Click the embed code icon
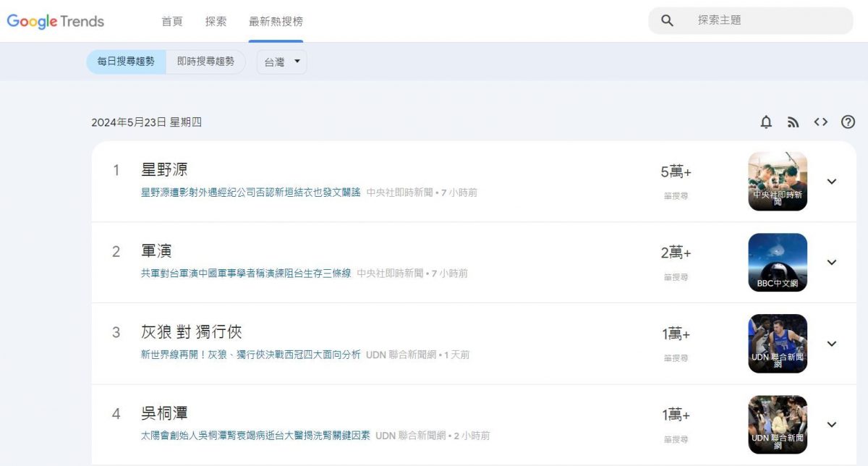The image size is (868, 466). (x=821, y=122)
